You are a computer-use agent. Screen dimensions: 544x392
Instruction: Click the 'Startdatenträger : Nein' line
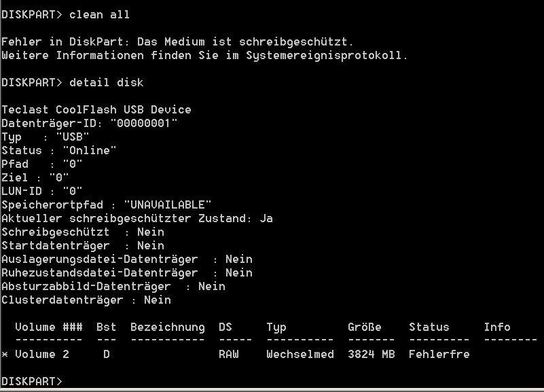pos(83,245)
